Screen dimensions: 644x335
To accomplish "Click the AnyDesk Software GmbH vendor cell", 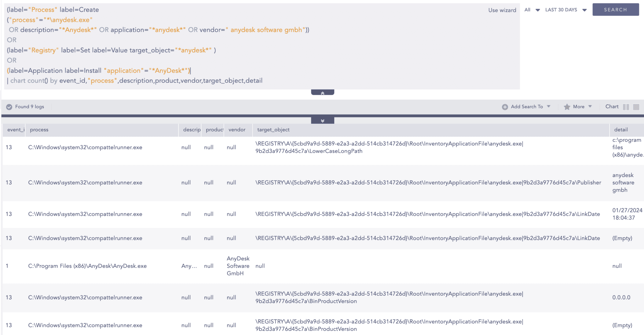I will click(x=238, y=266).
